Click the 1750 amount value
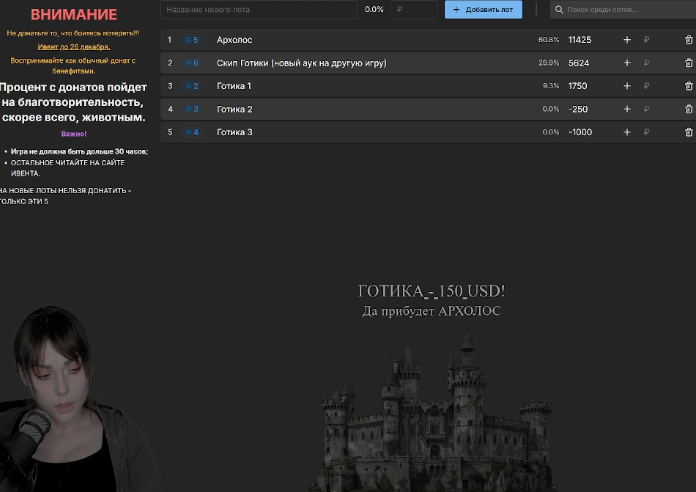 [x=577, y=86]
